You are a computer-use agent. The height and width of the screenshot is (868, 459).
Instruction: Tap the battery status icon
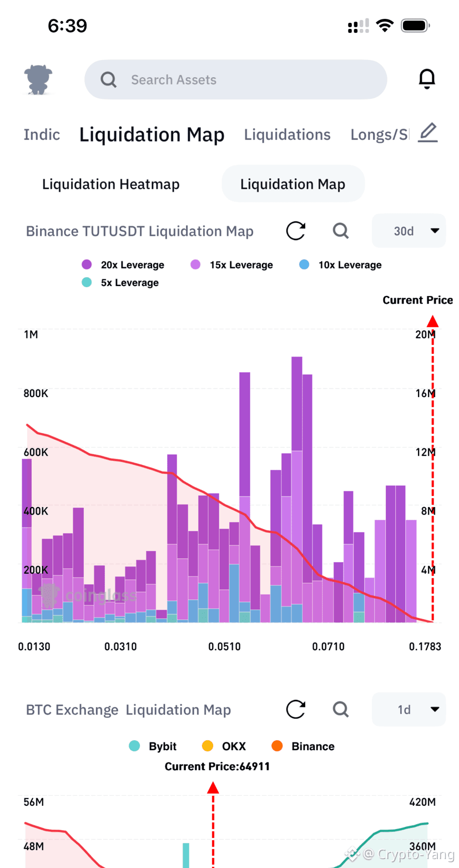(416, 26)
